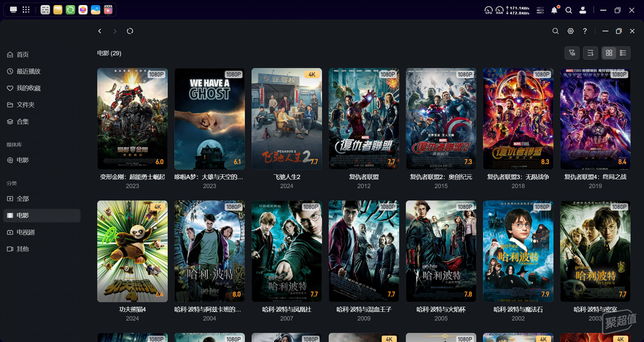Check the RAM usage gauge

pyautogui.click(x=499, y=10)
